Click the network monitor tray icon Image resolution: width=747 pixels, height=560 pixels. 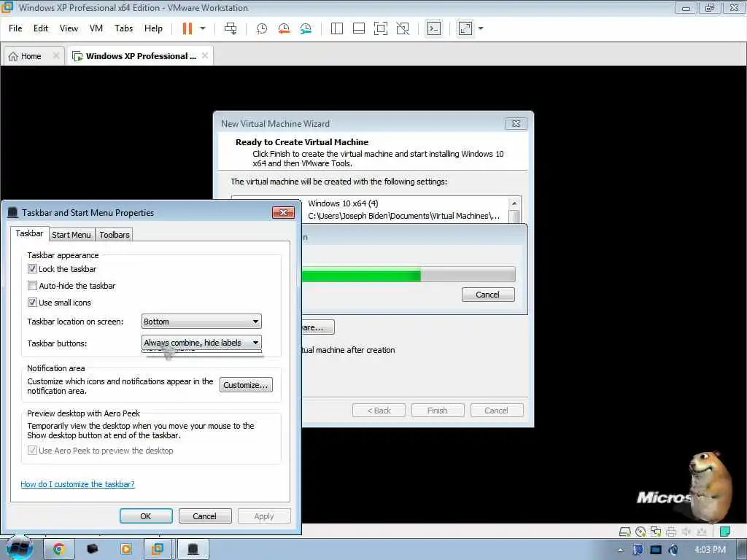pyautogui.click(x=656, y=550)
